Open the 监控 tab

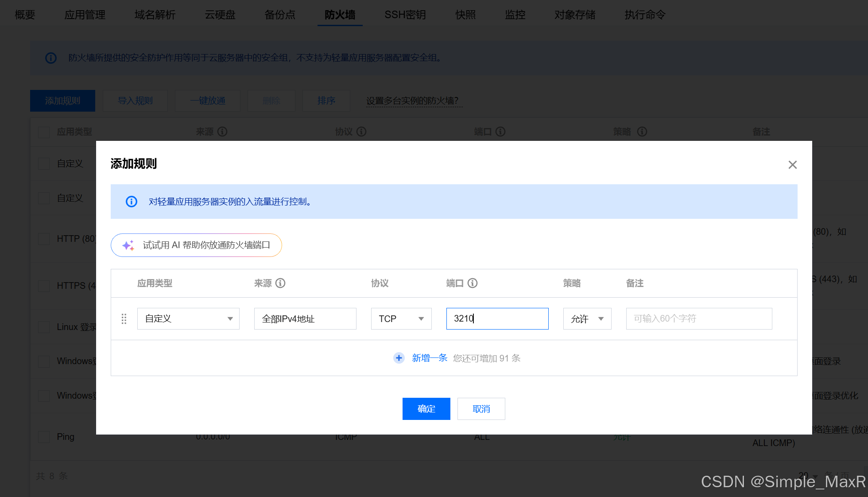point(515,15)
